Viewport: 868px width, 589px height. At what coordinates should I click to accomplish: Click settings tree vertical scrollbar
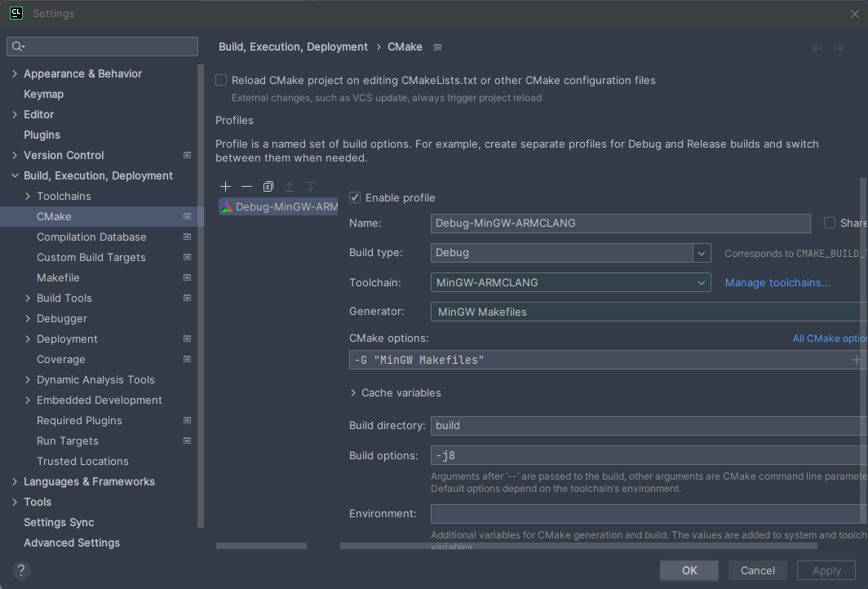pos(201,296)
